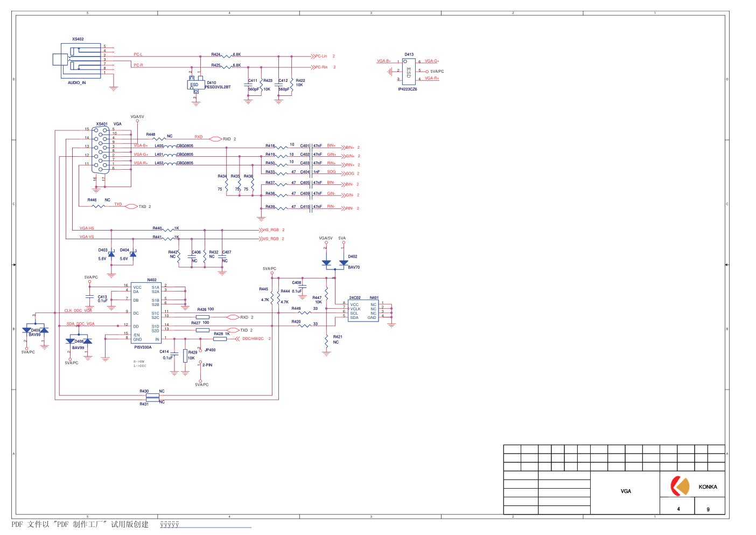Viewport: 756px width, 535px height.
Task: Select the PESD3V3L2BT part text
Action: (x=218, y=87)
